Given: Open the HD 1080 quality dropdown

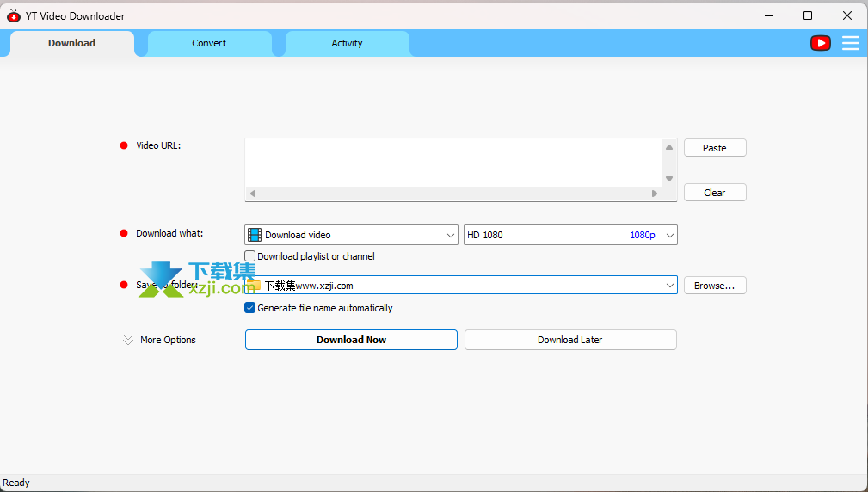Looking at the screenshot, I should 570,235.
